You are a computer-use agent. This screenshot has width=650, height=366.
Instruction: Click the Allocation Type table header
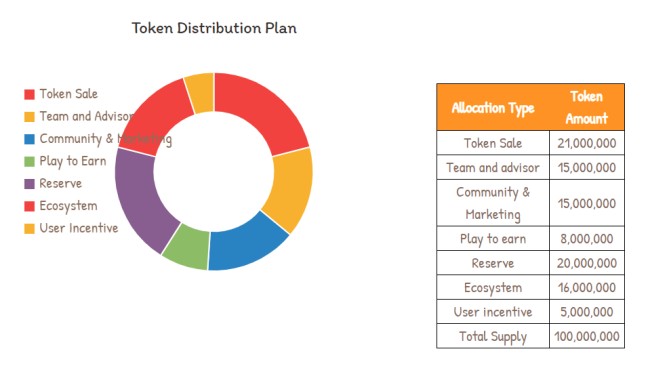point(493,108)
